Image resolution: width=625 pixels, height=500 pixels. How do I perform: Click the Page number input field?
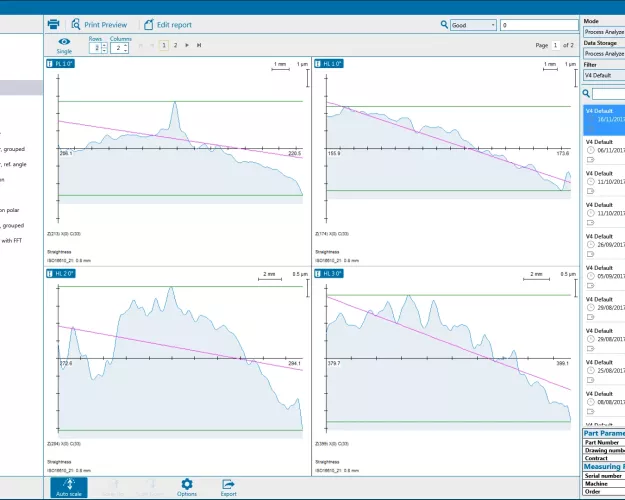coord(555,45)
